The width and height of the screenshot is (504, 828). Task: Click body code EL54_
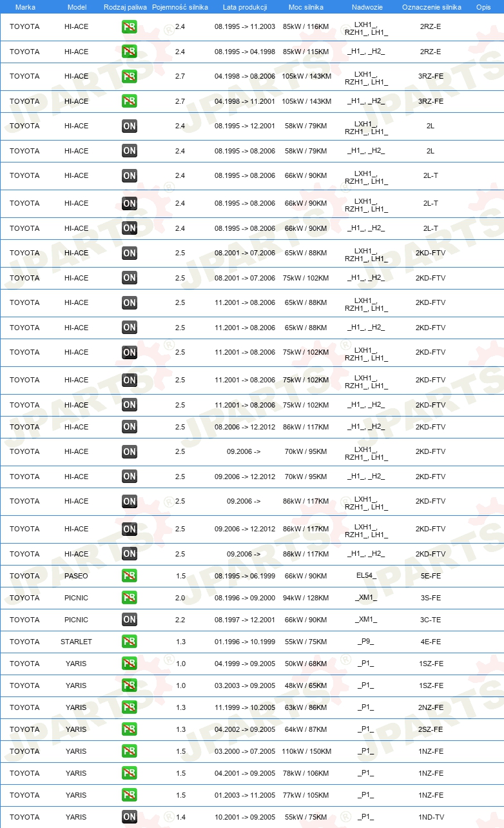[x=366, y=576]
